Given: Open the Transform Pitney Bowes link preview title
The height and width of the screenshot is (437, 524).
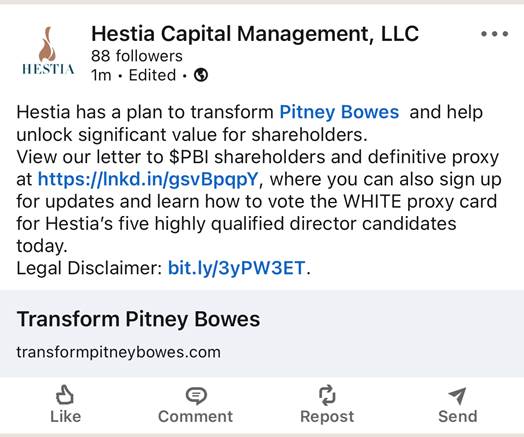Looking at the screenshot, I should coord(138,319).
